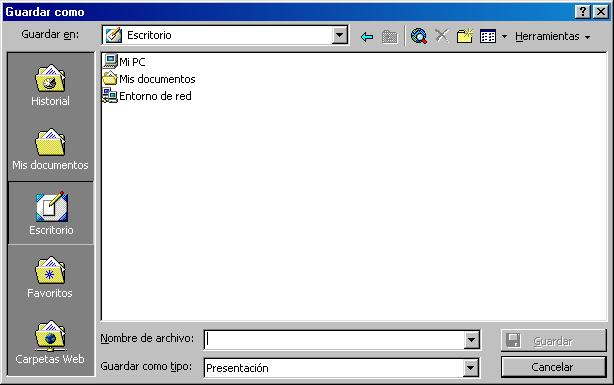614x385 pixels.
Task: Select Mis documentos folder in file list
Action: coord(149,79)
